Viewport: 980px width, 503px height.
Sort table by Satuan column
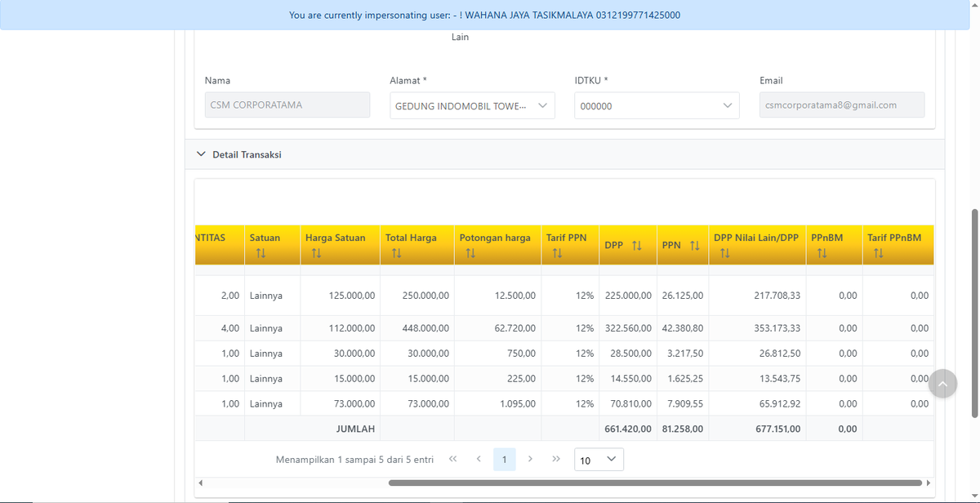coord(261,254)
